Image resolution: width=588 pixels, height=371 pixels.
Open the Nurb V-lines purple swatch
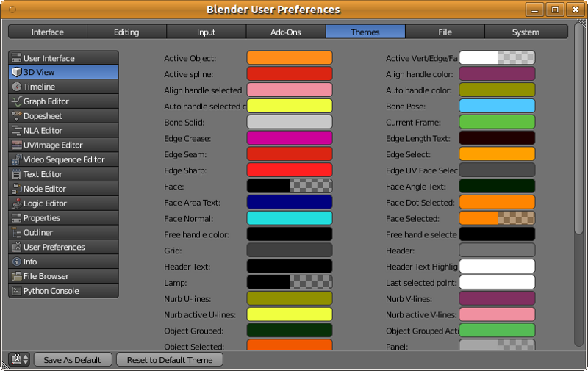(x=497, y=299)
